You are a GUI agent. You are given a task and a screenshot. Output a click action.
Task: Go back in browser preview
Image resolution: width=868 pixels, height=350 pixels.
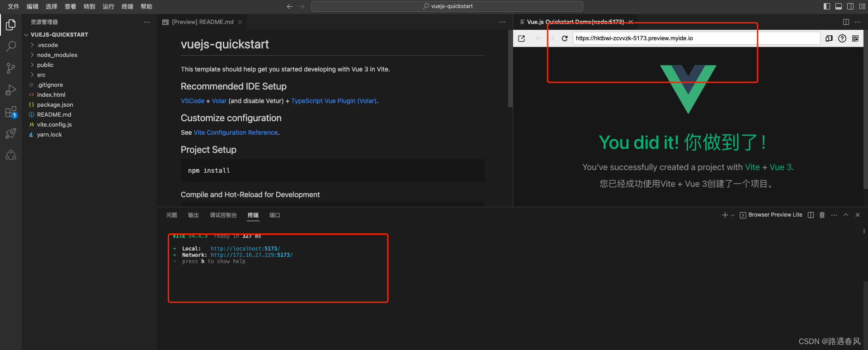(x=538, y=38)
